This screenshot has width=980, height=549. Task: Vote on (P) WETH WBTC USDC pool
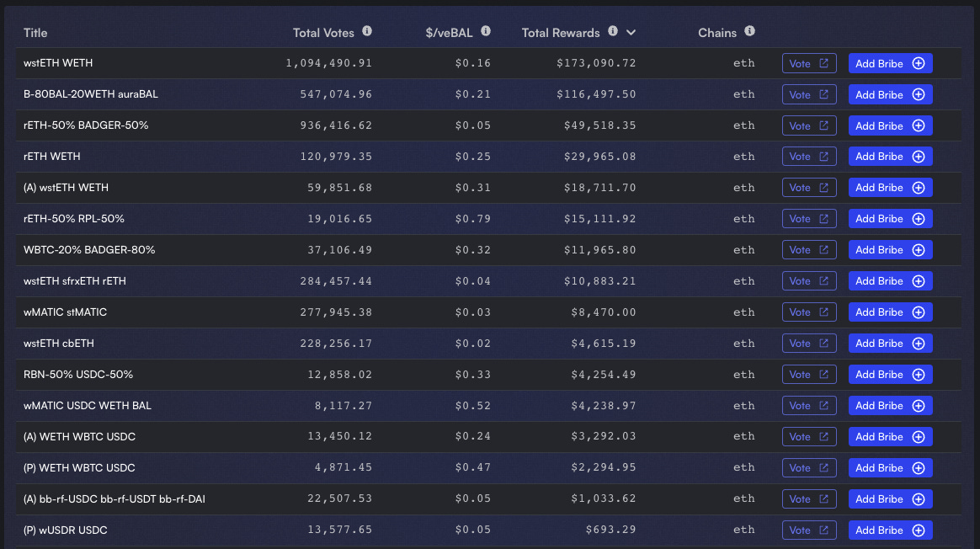[809, 467]
